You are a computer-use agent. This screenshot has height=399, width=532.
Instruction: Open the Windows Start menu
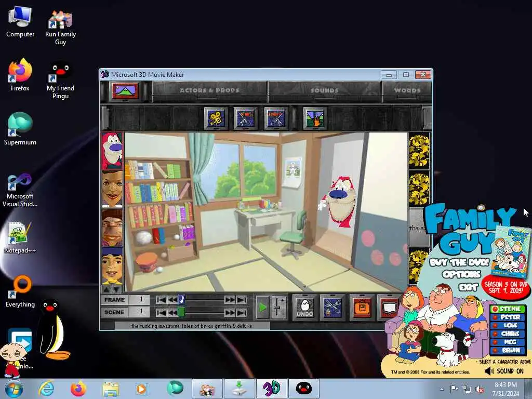pyautogui.click(x=14, y=389)
